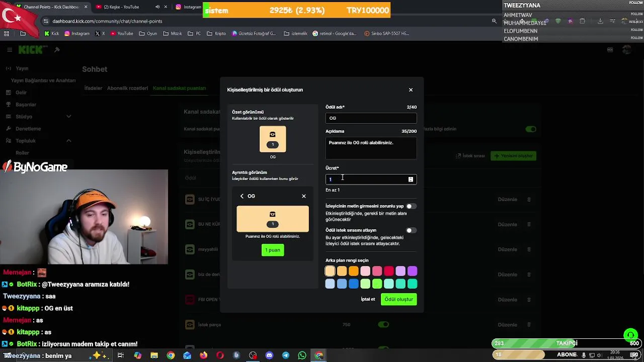The image size is (644, 362).
Task: Select the orange background color swatch
Action: click(354, 271)
